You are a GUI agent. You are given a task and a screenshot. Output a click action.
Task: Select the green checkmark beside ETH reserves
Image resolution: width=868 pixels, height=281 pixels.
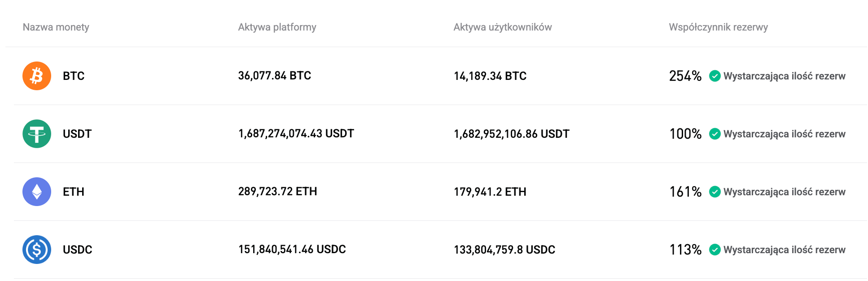pyautogui.click(x=715, y=192)
